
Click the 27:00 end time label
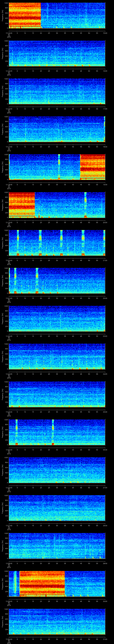(x=105, y=487)
